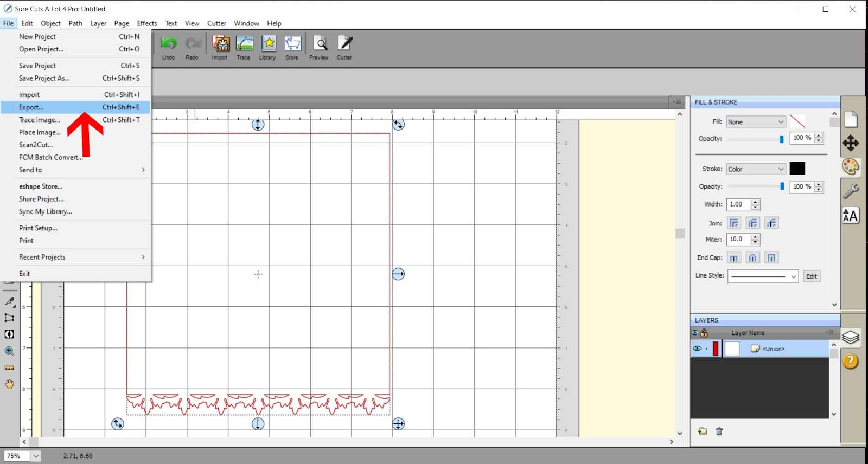Open the Text AA panel icon
The image size is (868, 464).
[x=851, y=216]
